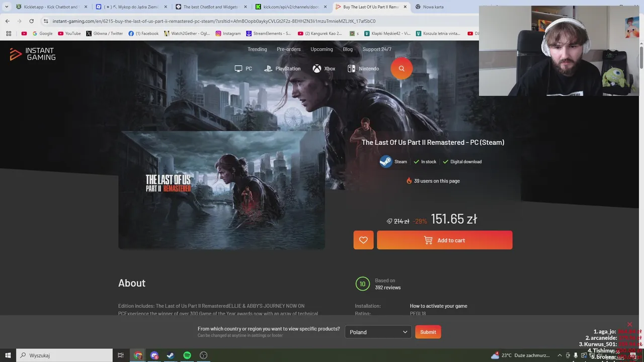Open the Pre-orders menu item

pos(289,49)
